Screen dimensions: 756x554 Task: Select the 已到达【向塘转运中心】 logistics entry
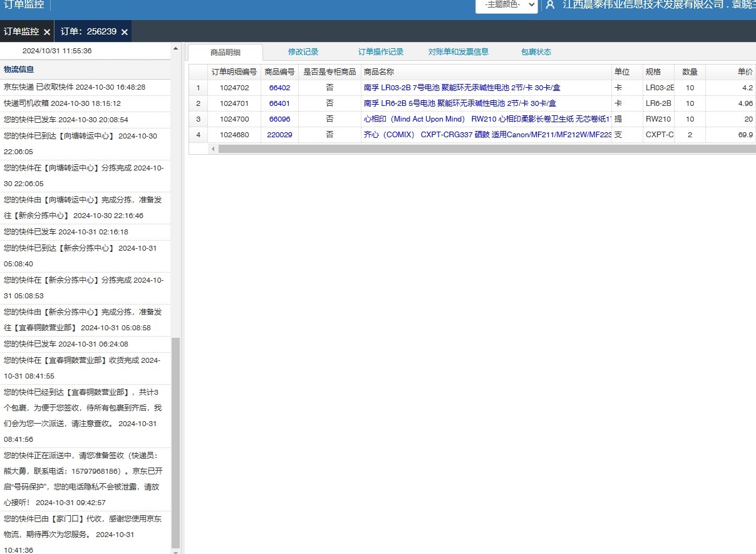[85, 144]
